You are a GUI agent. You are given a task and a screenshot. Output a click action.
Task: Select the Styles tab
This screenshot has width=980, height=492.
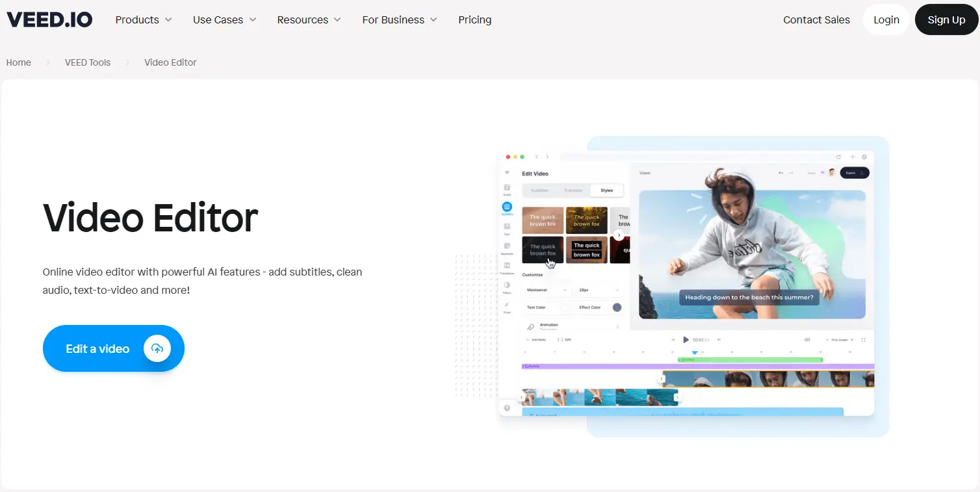click(x=606, y=190)
